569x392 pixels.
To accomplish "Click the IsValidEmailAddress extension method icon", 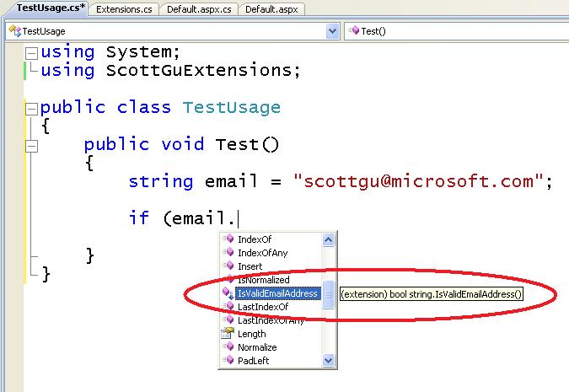I will tap(227, 293).
